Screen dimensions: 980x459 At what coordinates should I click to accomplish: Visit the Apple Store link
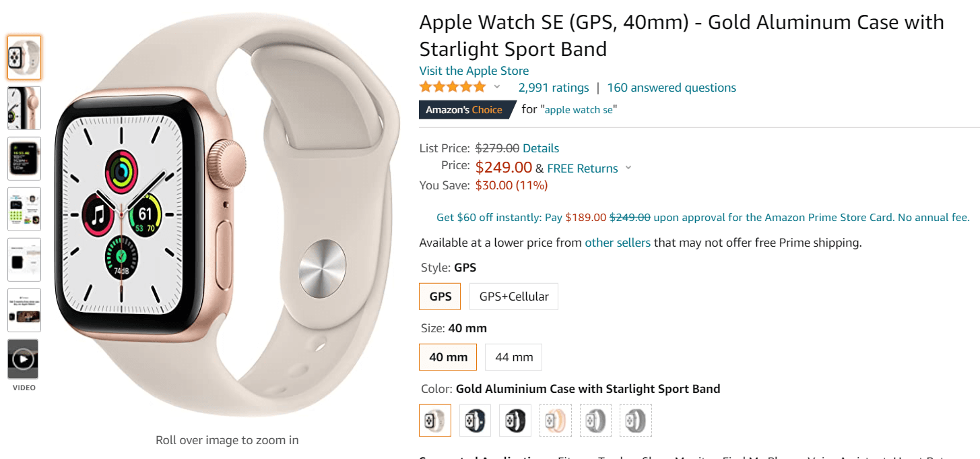pyautogui.click(x=473, y=71)
